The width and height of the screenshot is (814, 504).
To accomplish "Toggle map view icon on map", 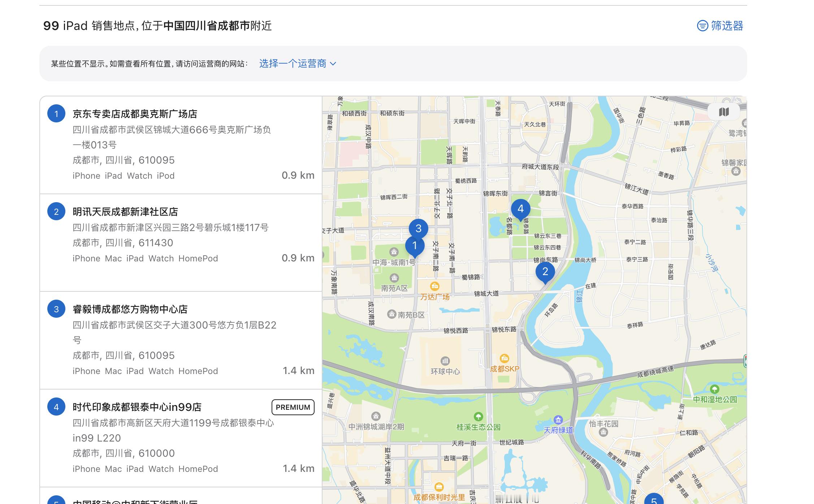I will (x=724, y=112).
